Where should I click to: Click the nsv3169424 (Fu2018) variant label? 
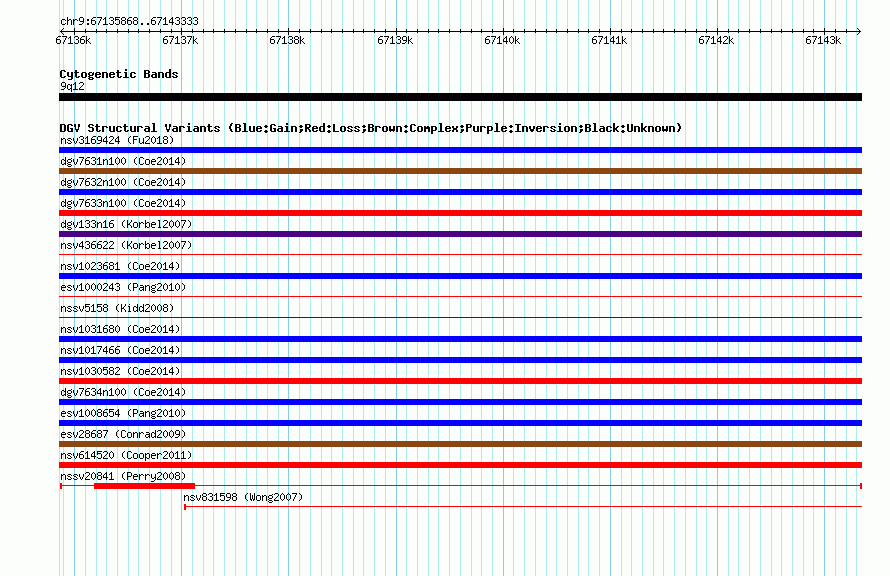click(117, 140)
